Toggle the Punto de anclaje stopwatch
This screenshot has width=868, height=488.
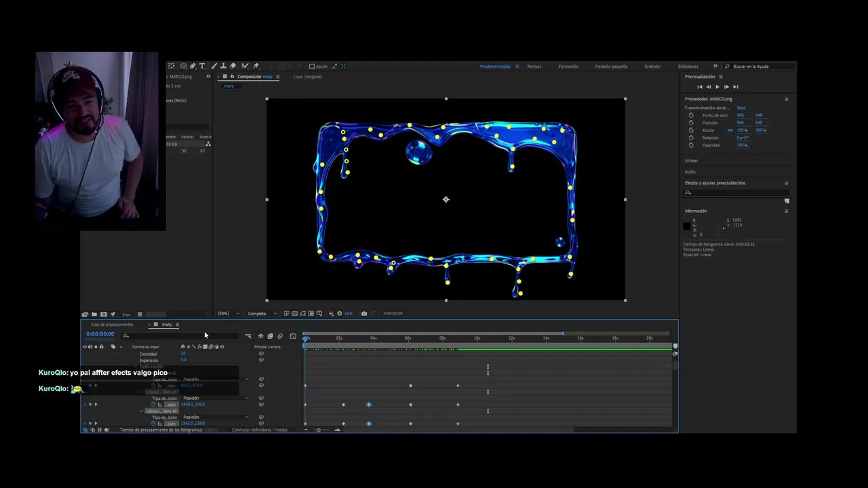tap(691, 115)
